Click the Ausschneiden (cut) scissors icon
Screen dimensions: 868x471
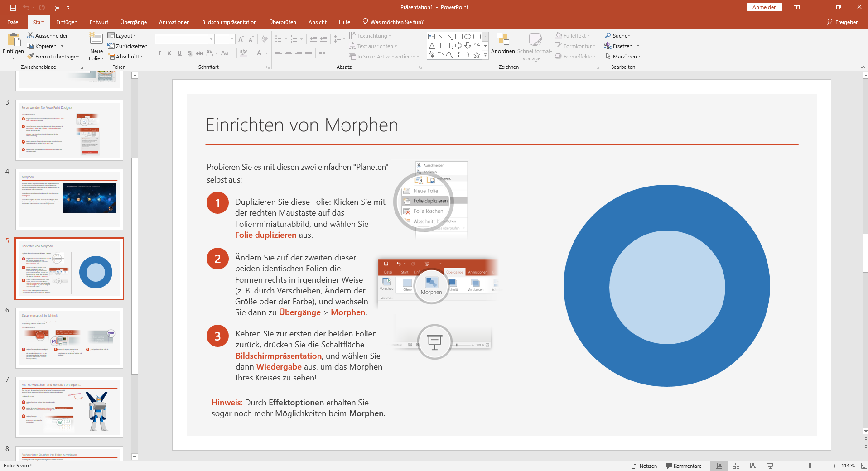[30, 35]
